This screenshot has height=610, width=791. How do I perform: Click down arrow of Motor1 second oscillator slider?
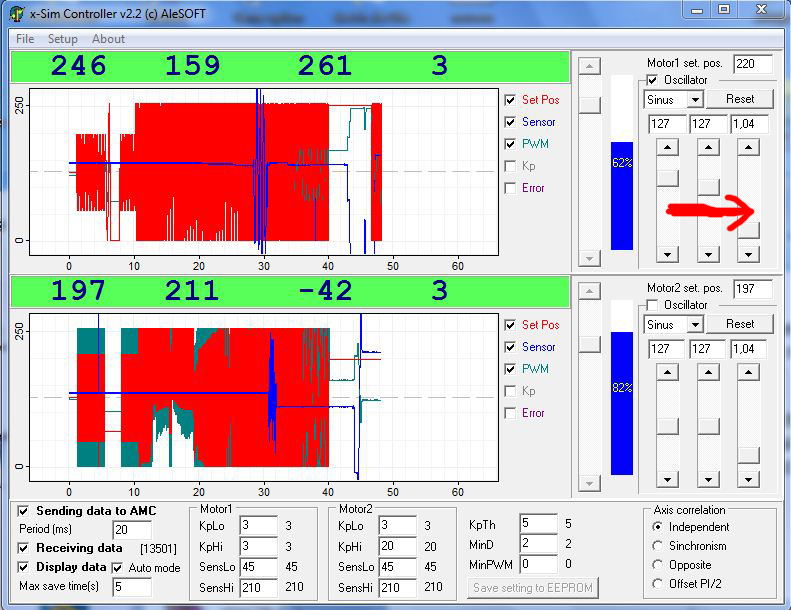(708, 254)
